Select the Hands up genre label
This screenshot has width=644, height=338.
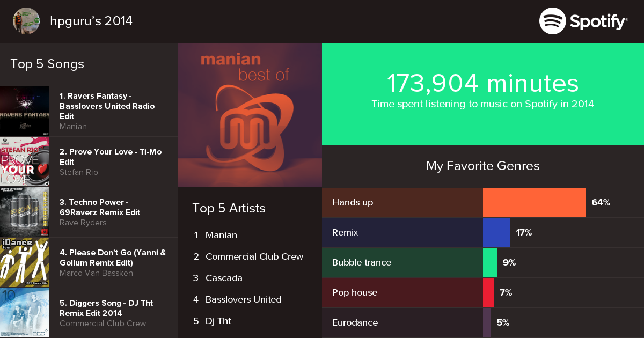click(353, 203)
